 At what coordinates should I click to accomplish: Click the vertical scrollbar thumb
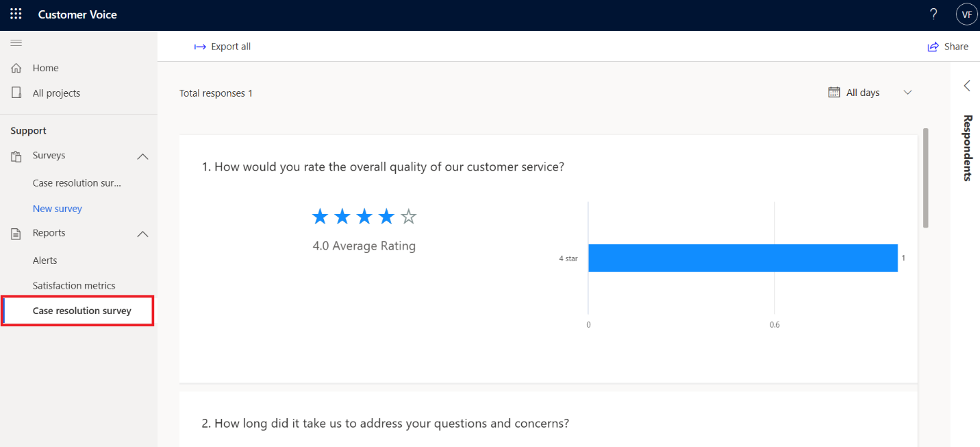click(926, 178)
